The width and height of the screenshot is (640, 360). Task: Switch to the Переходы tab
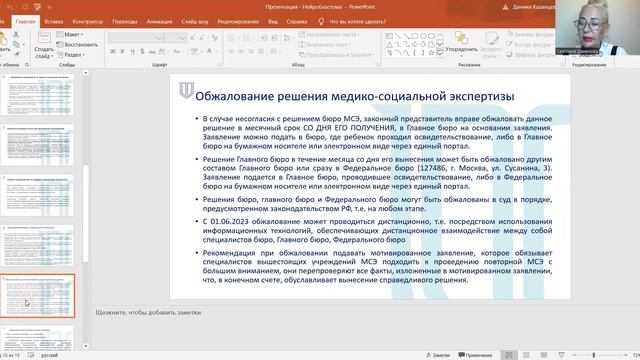pyautogui.click(x=125, y=22)
